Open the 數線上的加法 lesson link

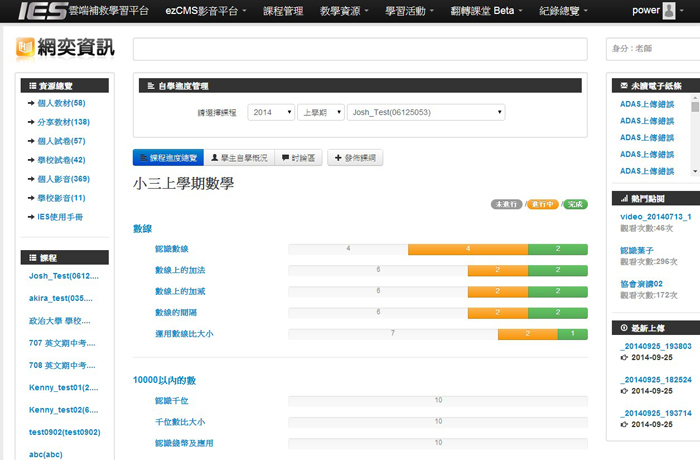[x=180, y=270]
